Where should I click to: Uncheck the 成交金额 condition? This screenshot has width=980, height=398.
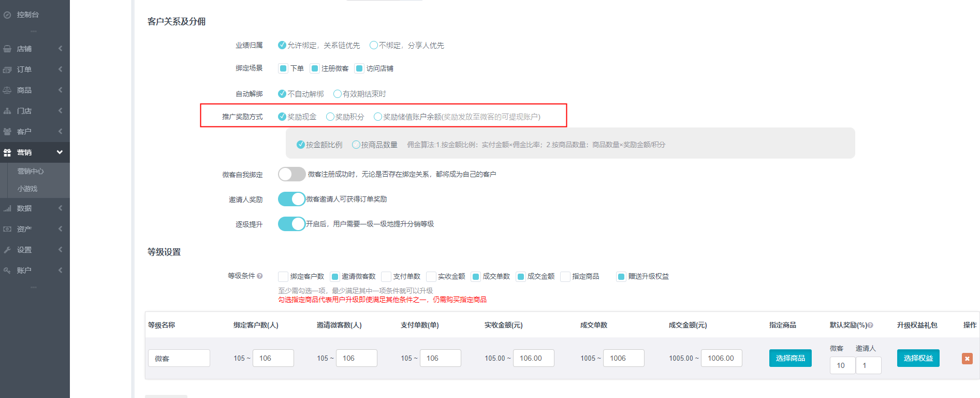[521, 277]
